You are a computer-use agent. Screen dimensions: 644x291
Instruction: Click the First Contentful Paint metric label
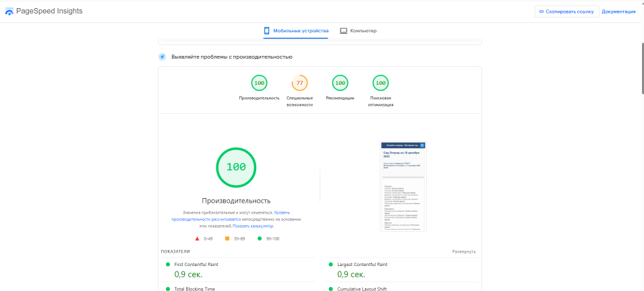tap(196, 265)
